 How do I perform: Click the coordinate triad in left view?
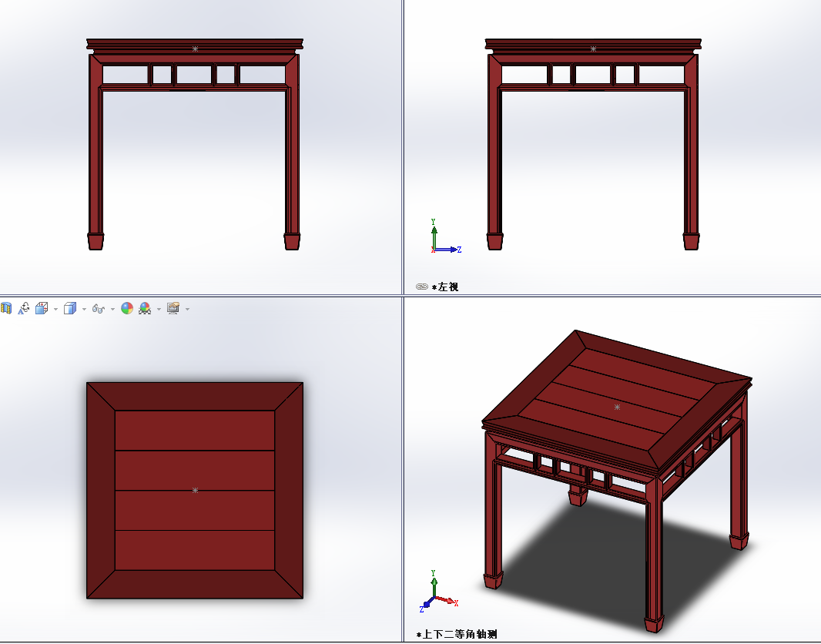click(446, 236)
